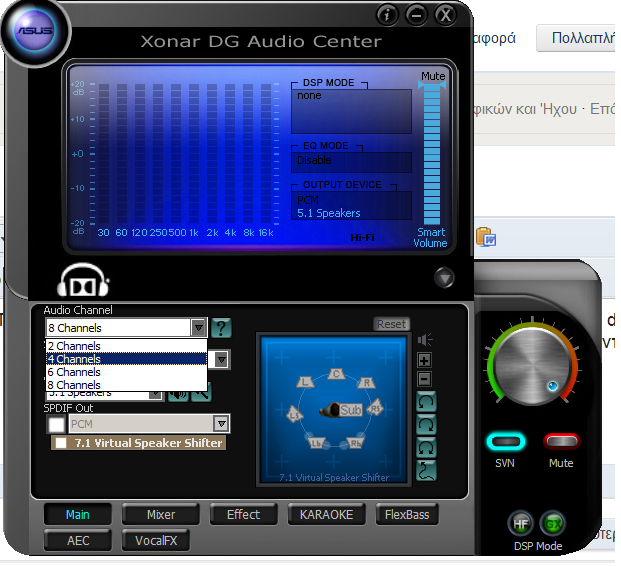The image size is (621, 567).
Task: Choose 6 Channels from the list
Action: 126,372
